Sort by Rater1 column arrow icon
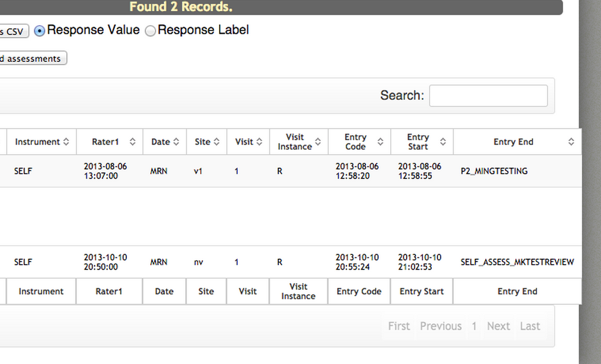This screenshot has height=364, width=601. [x=133, y=142]
